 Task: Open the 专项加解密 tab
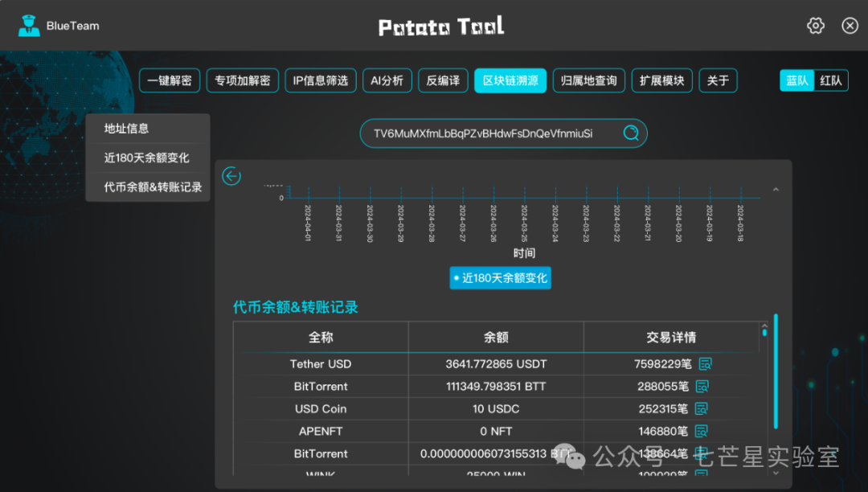coord(243,81)
